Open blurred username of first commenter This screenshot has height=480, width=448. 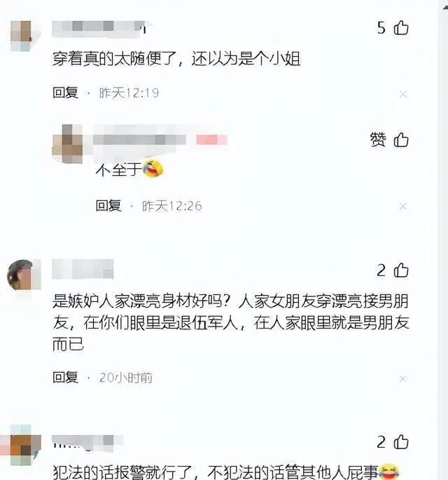pos(99,29)
